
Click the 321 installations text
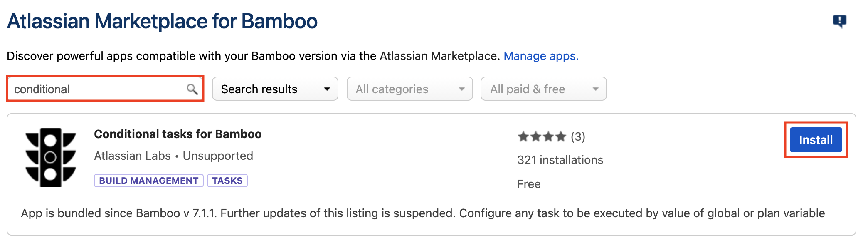[x=560, y=160]
